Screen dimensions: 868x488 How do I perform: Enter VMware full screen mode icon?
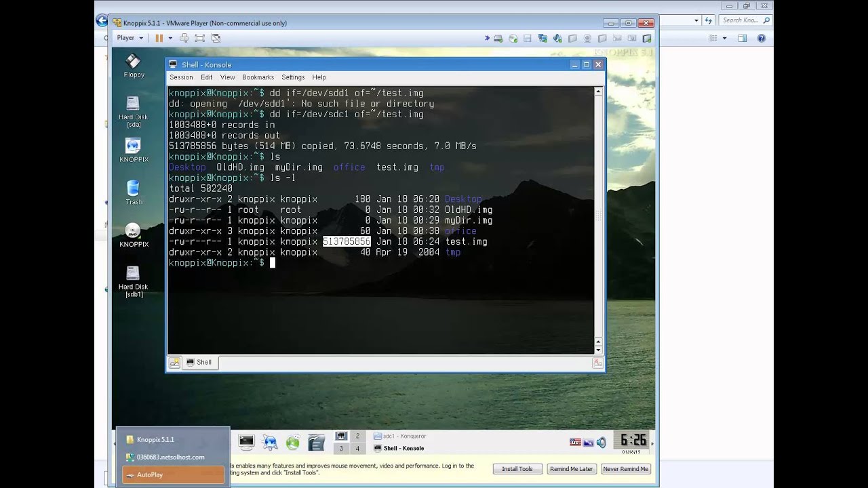[x=199, y=38]
